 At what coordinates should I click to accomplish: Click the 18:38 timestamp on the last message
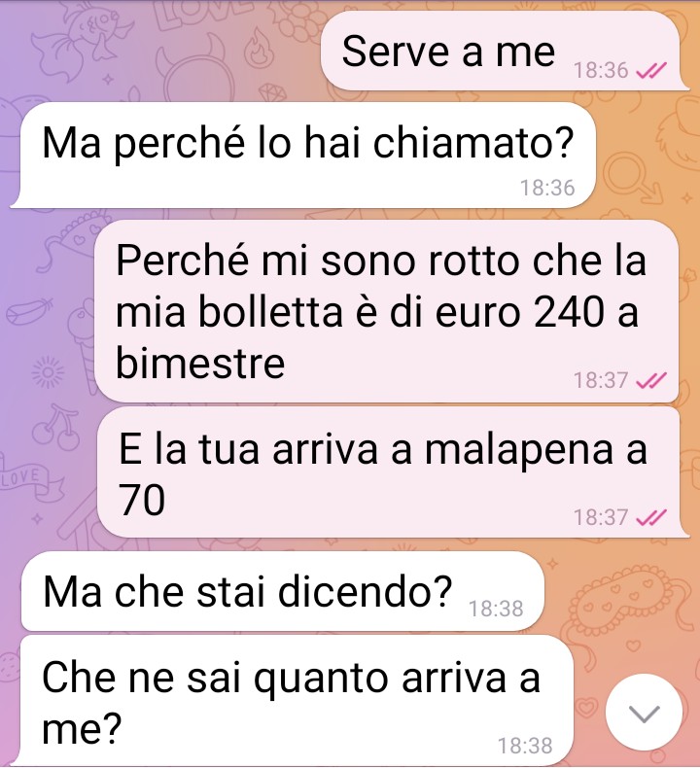pos(525,746)
